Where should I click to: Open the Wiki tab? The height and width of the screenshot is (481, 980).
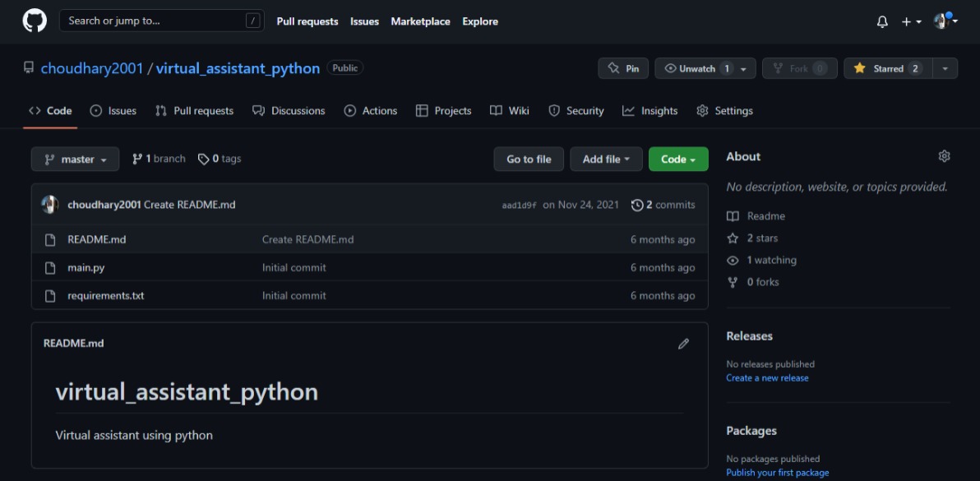510,110
